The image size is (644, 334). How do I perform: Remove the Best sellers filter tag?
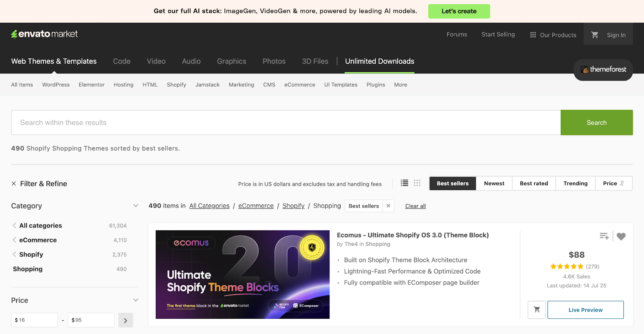click(388, 206)
